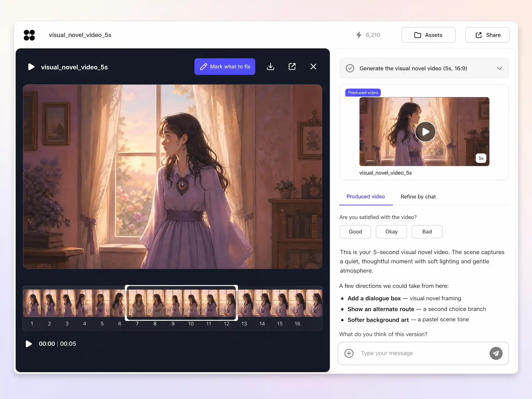Click the Share button

pyautogui.click(x=487, y=35)
